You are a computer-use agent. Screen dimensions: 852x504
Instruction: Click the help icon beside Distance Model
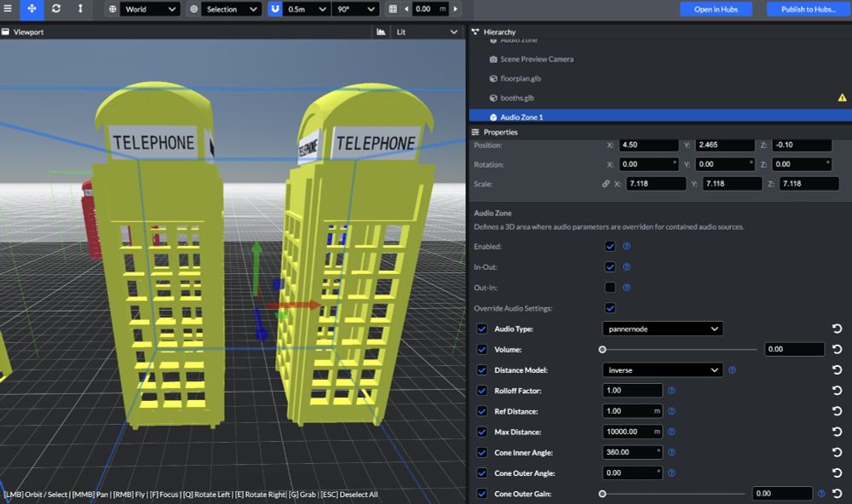click(732, 369)
